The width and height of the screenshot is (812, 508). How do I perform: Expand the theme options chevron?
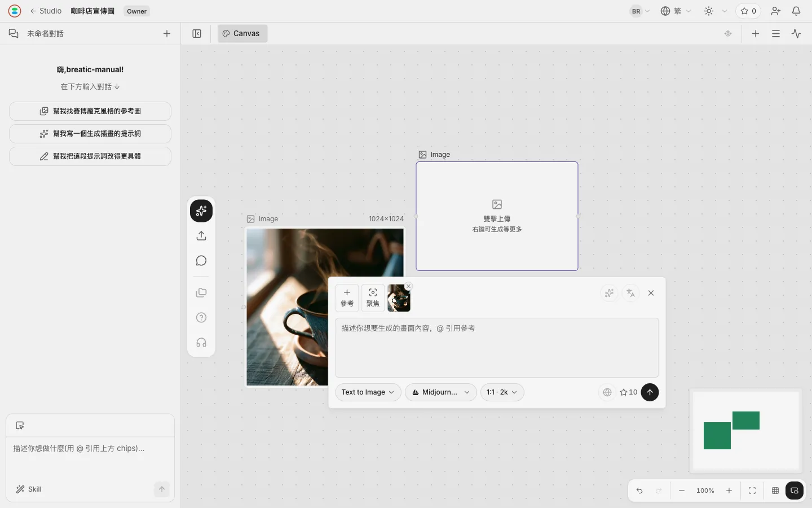[x=725, y=11]
